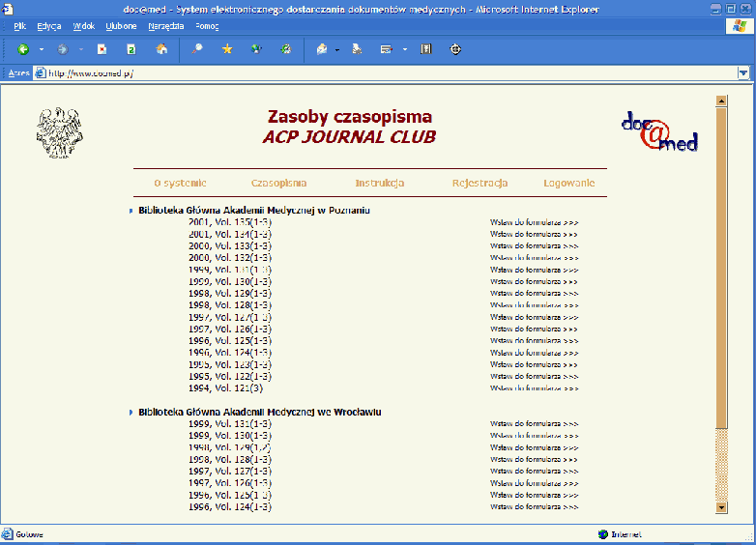Click Rejestracja in the navigation bar
The height and width of the screenshot is (545, 756).
coord(480,183)
